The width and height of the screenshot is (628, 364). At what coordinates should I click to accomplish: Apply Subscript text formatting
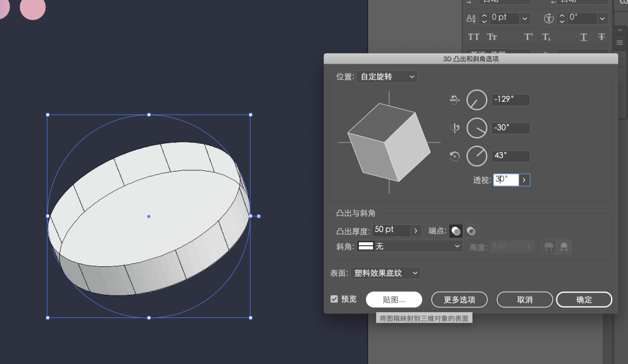coord(546,37)
